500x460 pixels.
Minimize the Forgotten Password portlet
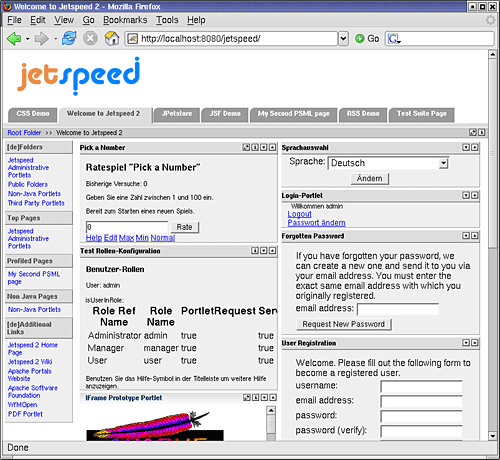click(466, 236)
